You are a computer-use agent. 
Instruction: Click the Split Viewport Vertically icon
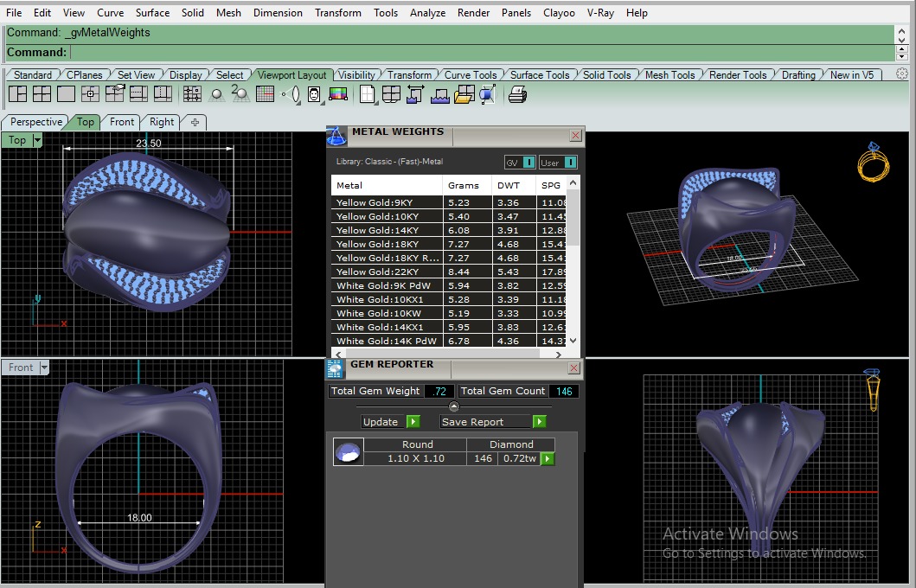(163, 94)
